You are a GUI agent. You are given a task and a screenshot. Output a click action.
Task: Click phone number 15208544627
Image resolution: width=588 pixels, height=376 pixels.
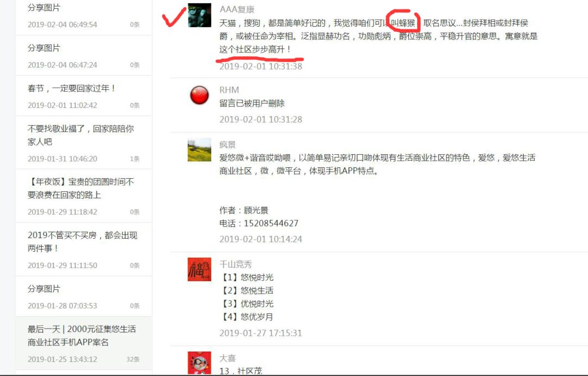point(271,223)
